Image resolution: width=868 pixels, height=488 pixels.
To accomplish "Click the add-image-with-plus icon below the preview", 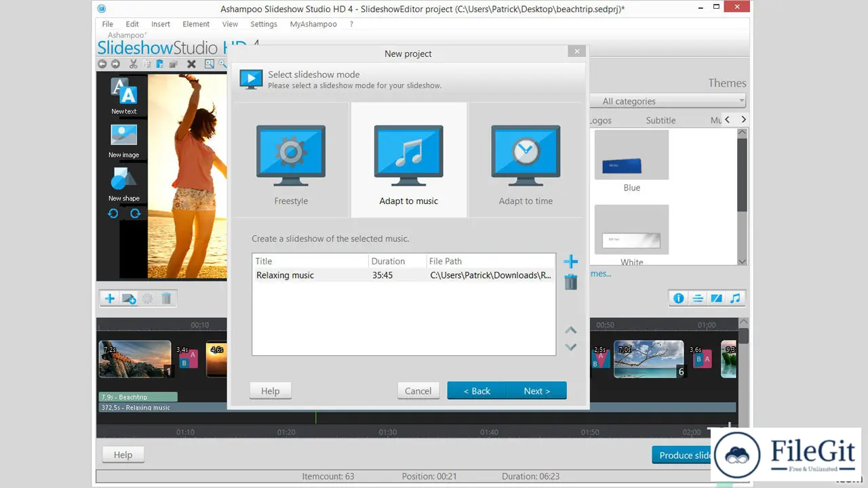I will click(129, 298).
